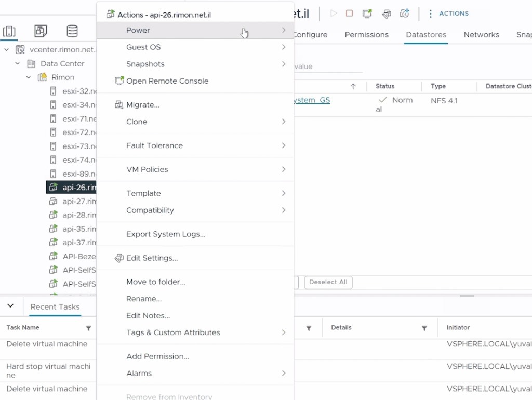Click the Take Snapshot toolbar icon
The height and width of the screenshot is (400, 532).
[x=405, y=14]
